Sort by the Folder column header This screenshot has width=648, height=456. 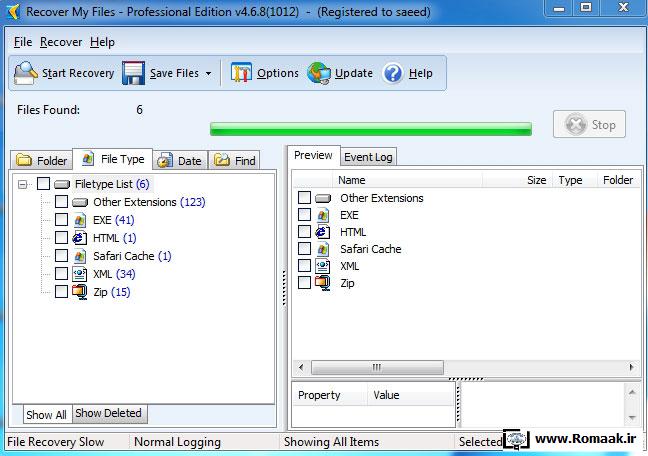click(619, 180)
